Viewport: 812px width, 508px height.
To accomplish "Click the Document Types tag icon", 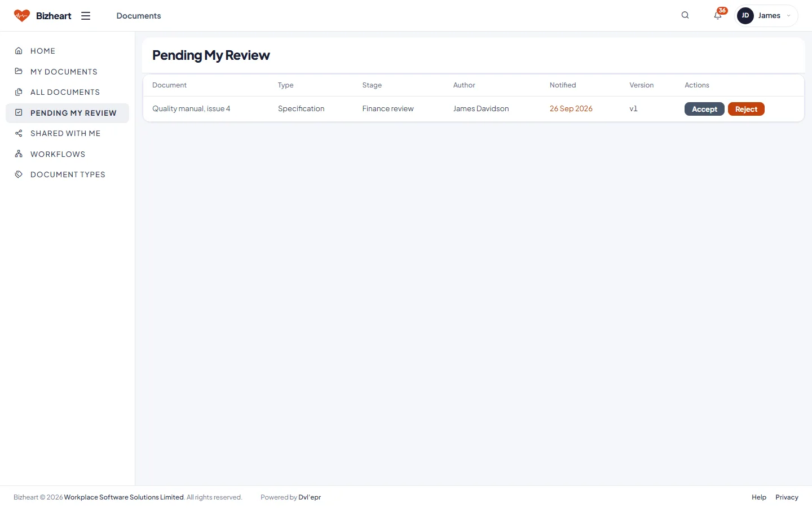I will [x=19, y=174].
